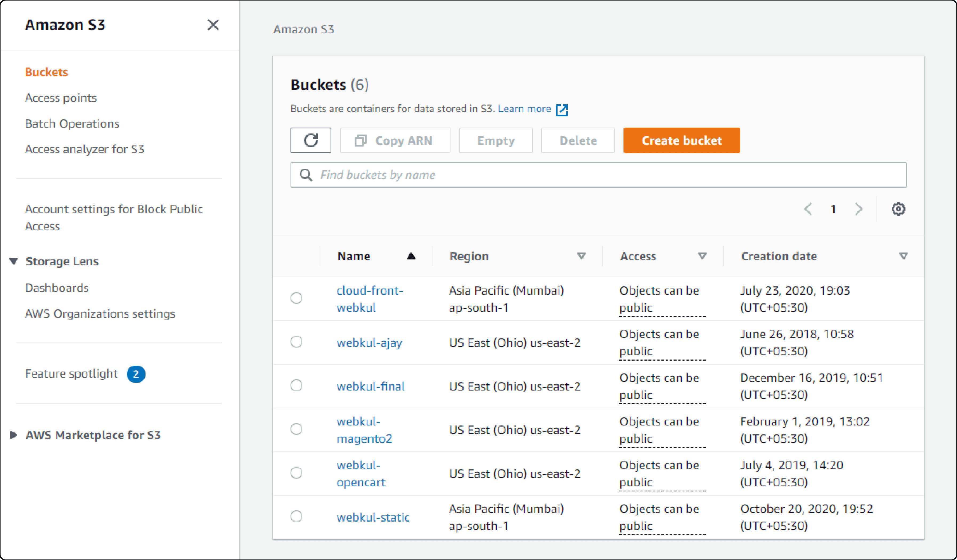Image resolution: width=957 pixels, height=560 pixels.
Task: Sort by Access column arrow
Action: (x=702, y=256)
